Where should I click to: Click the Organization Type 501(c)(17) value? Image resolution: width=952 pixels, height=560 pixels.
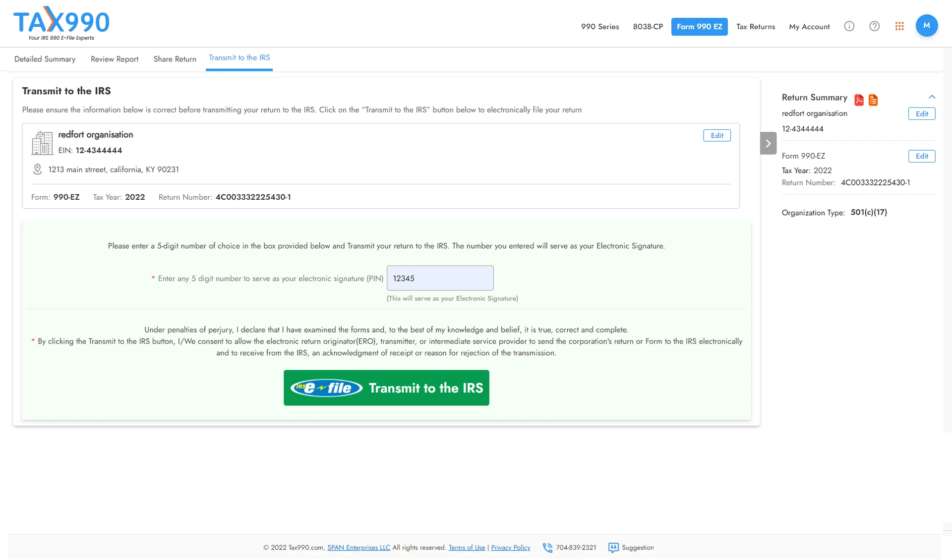click(x=869, y=212)
